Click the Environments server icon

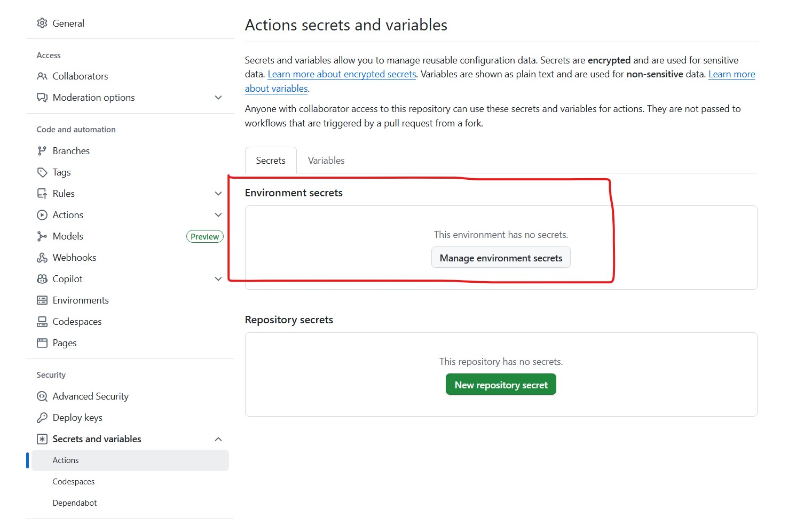click(x=42, y=300)
